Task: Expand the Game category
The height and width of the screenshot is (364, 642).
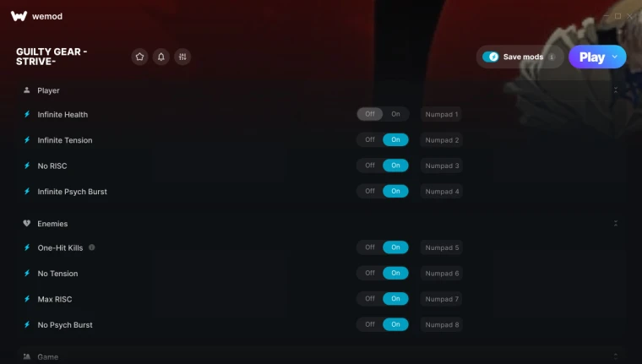Action: point(615,356)
